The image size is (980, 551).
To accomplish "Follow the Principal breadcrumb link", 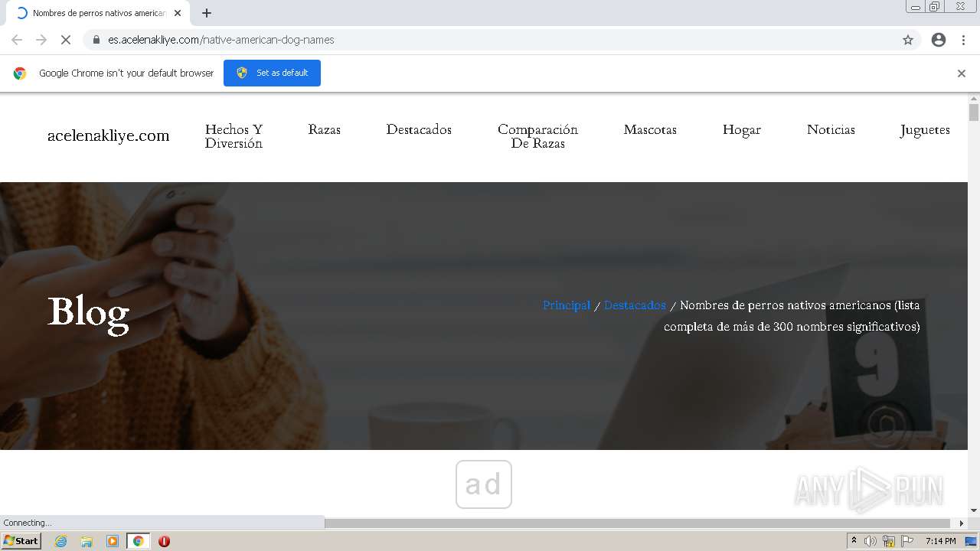I will pyautogui.click(x=567, y=305).
